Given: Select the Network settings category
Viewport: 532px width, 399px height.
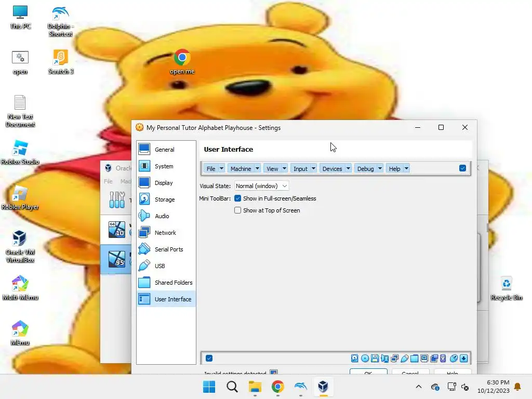Looking at the screenshot, I should point(166,233).
